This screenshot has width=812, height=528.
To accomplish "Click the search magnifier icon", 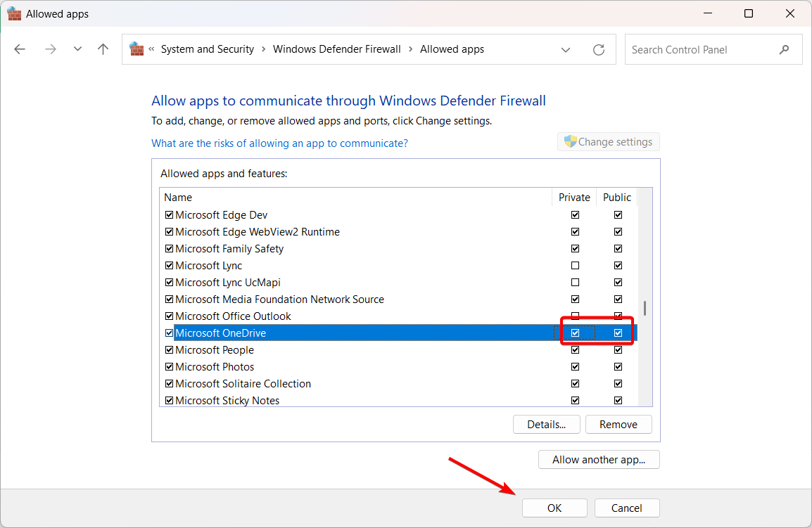I will [785, 50].
